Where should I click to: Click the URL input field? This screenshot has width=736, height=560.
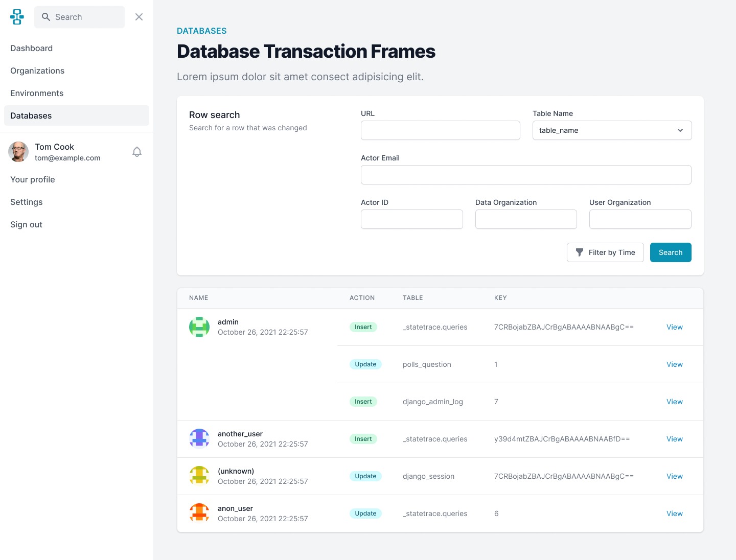click(x=441, y=130)
